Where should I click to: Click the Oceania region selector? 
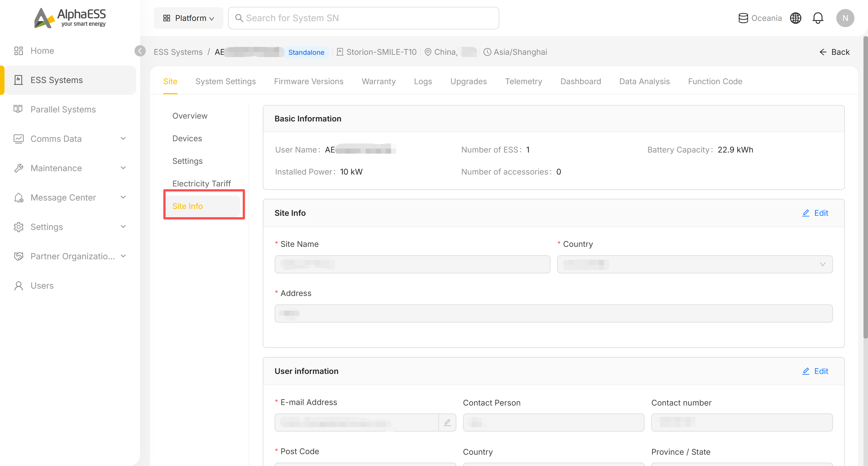(760, 18)
